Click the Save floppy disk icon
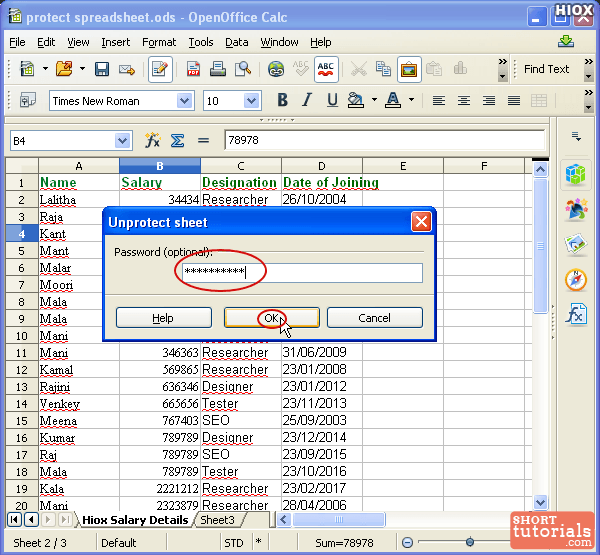600x555 pixels. (102, 69)
